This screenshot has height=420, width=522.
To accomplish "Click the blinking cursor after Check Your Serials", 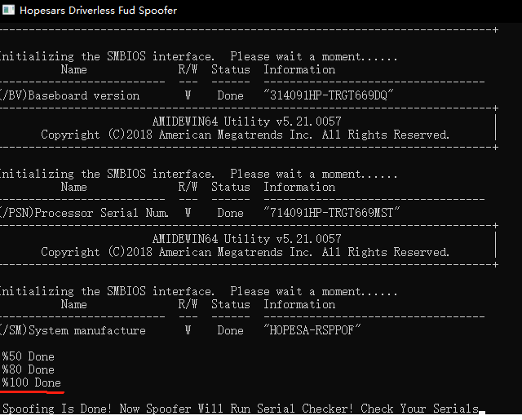I will (x=483, y=410).
